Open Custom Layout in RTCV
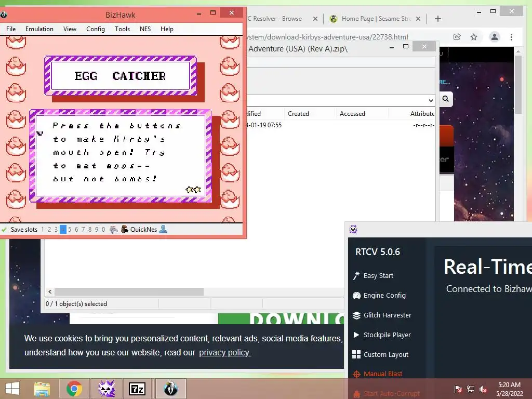The height and width of the screenshot is (399, 532). (386, 354)
